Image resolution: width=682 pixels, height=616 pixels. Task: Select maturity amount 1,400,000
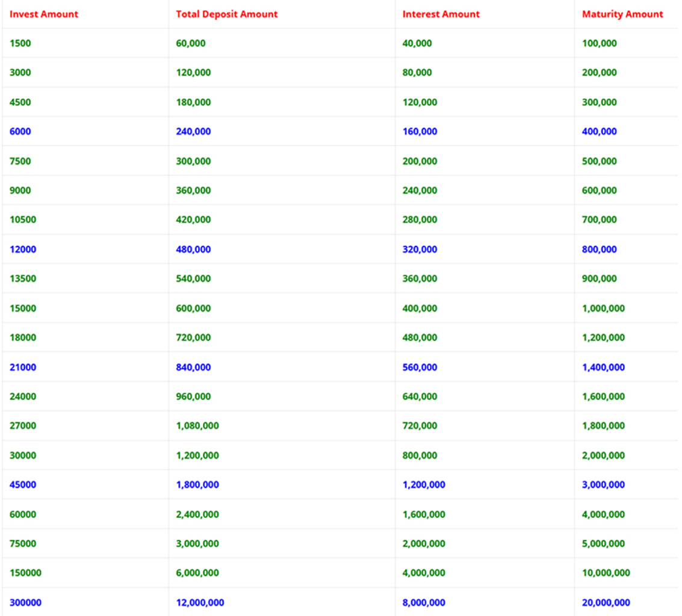click(x=603, y=367)
